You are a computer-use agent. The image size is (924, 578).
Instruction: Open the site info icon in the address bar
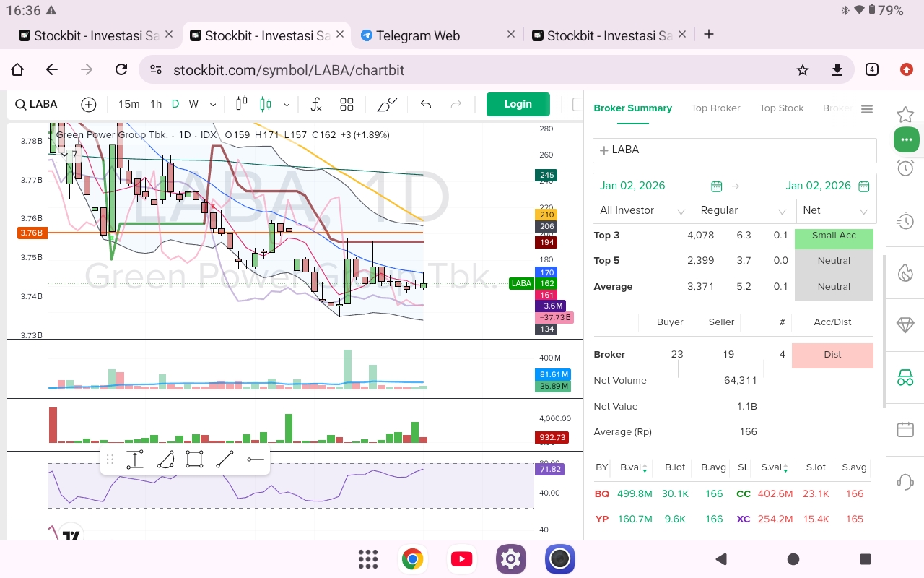[155, 70]
